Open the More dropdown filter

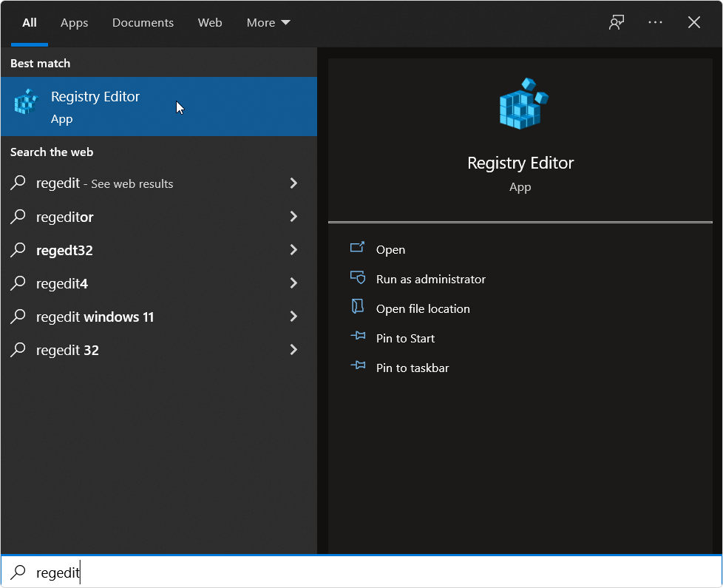268,23
